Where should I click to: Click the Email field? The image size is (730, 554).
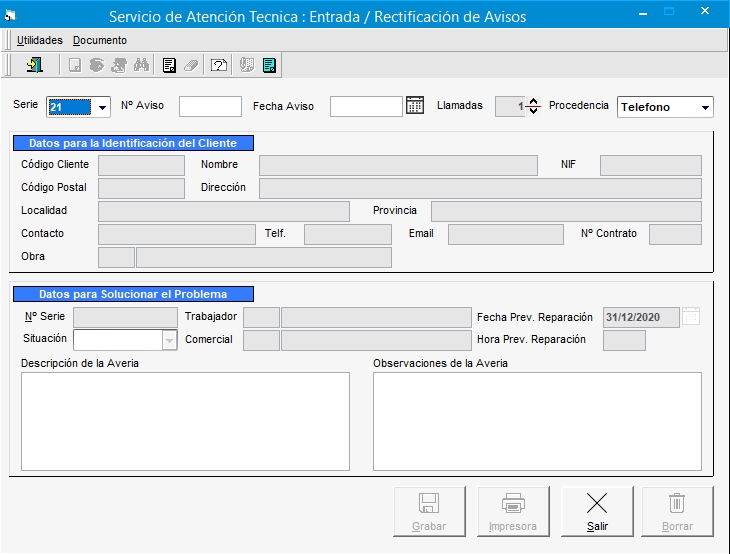click(506, 234)
